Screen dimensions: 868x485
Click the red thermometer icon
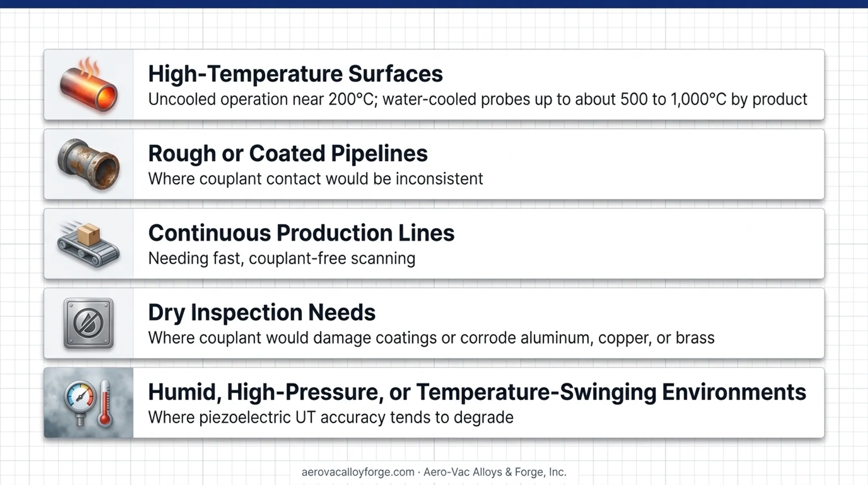point(105,403)
